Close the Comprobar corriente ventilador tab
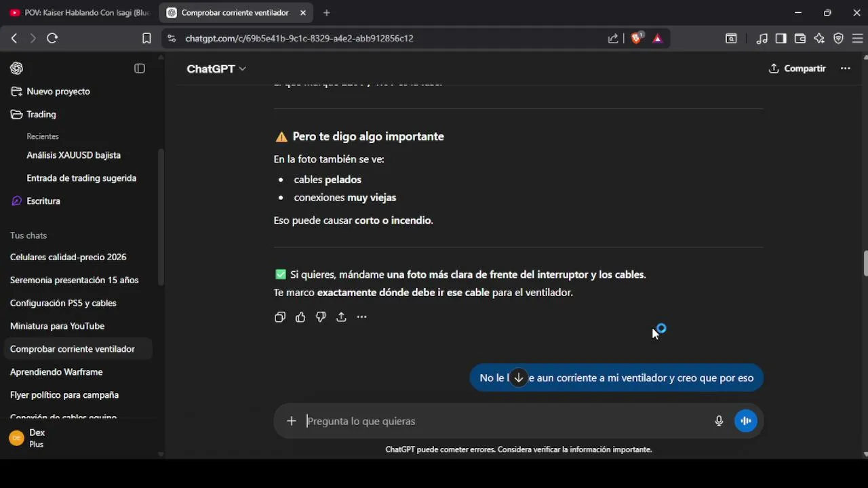The image size is (868, 488). coord(303,13)
